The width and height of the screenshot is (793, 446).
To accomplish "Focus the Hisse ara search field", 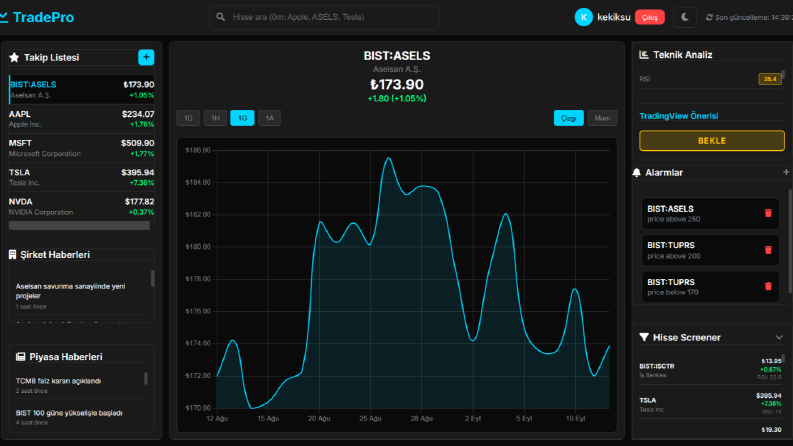I will tap(324, 17).
